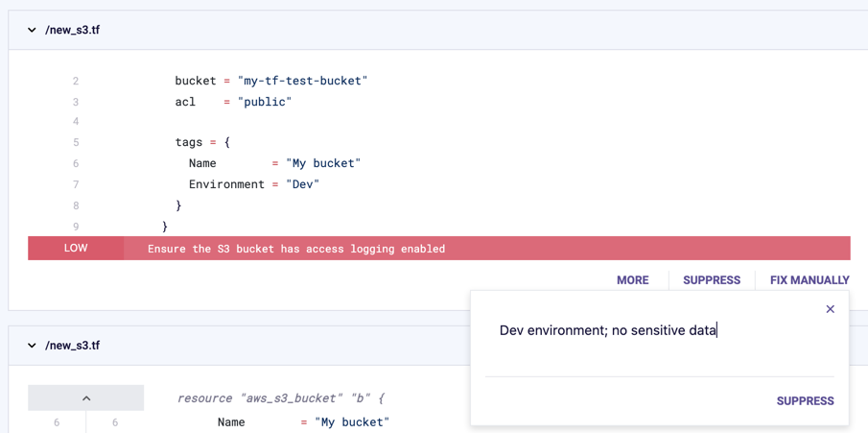
Task: Click the bucket keyword on line 2
Action: [196, 81]
